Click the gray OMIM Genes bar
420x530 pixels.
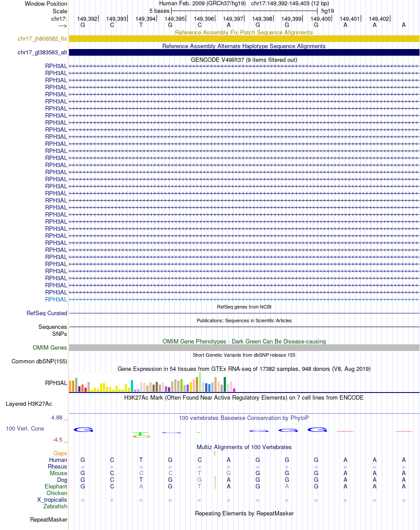coord(244,348)
